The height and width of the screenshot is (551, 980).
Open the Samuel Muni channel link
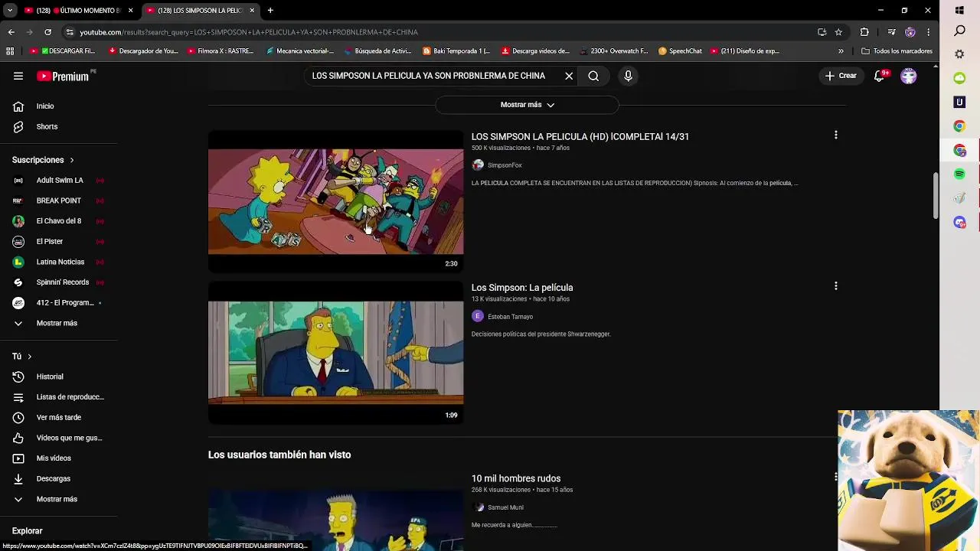tap(505, 507)
